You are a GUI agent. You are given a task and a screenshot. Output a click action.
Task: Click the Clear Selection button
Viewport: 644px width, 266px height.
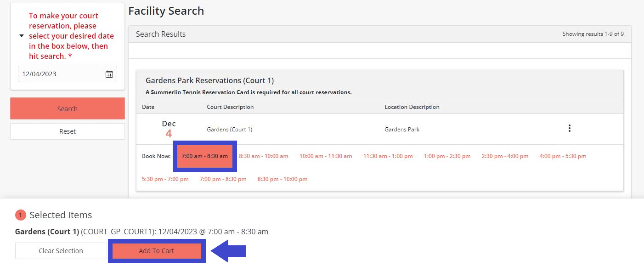point(61,251)
